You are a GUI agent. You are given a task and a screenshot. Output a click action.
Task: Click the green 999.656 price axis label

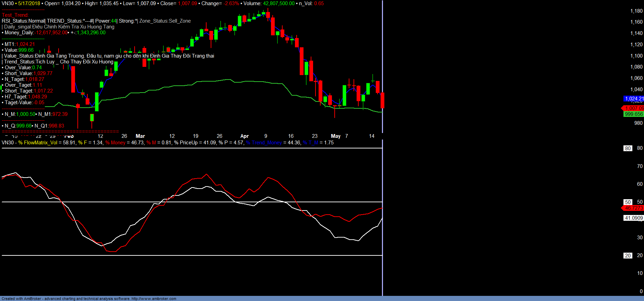[x=634, y=114]
